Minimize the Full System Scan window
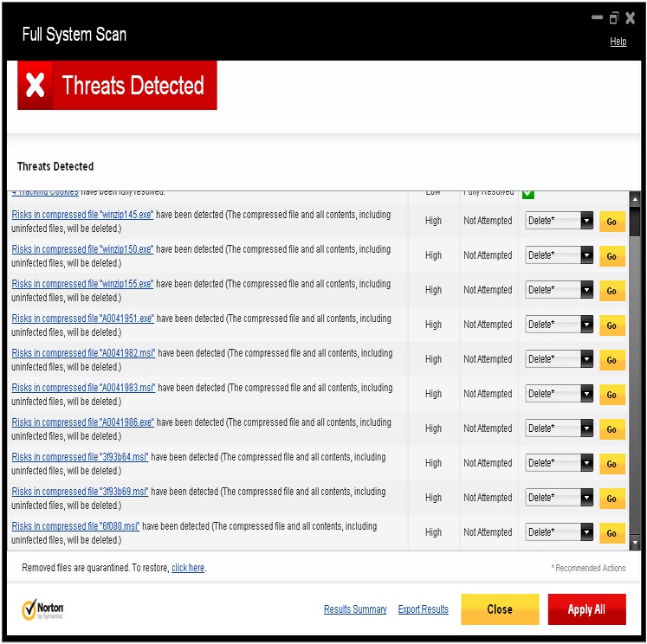Image resolution: width=647 pixels, height=644 pixels. pyautogui.click(x=597, y=17)
